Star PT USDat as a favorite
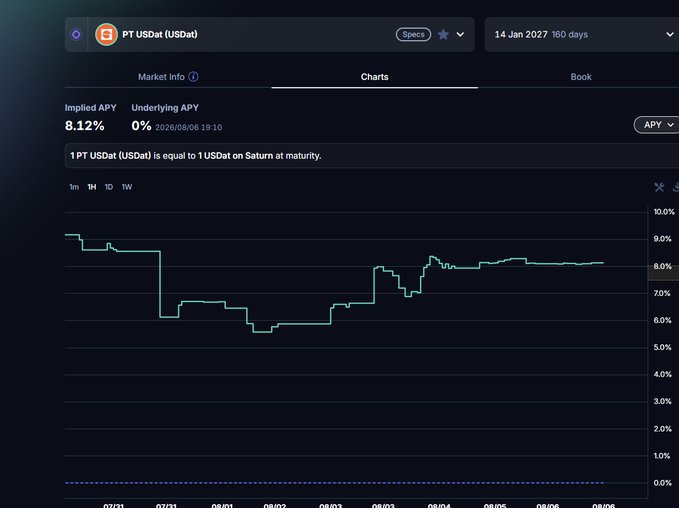Screen dimensions: 679x508 (443, 34)
